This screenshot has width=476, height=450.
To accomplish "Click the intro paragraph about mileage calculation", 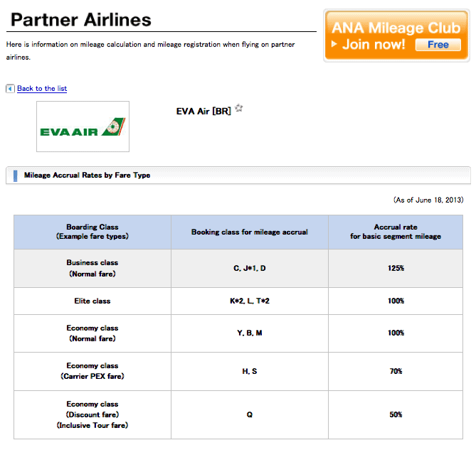I will (151, 50).
